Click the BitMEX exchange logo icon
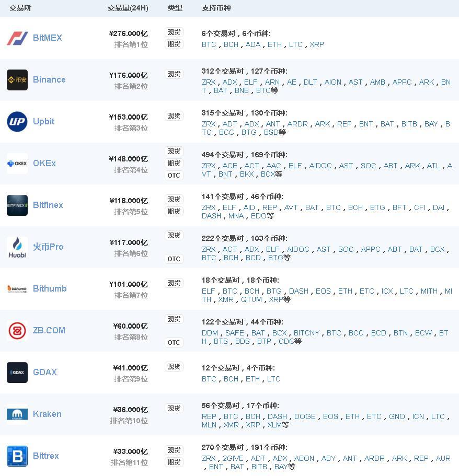The height and width of the screenshot is (476, 459). pyautogui.click(x=17, y=38)
